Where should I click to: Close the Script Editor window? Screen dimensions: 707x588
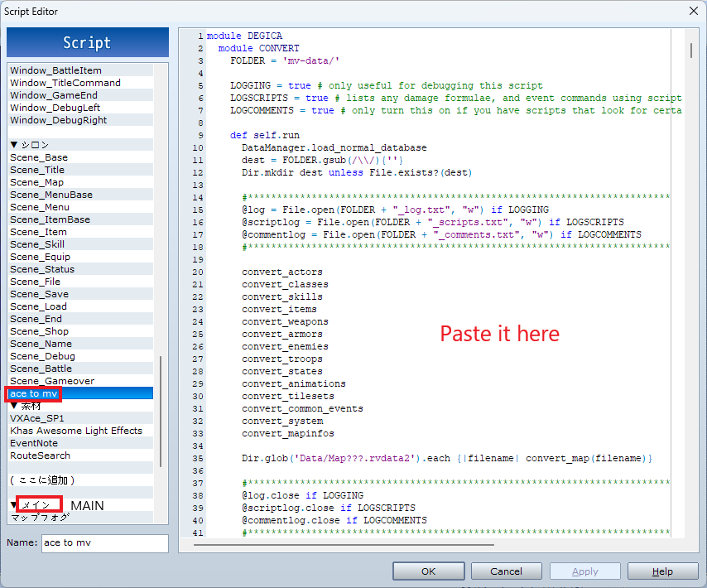(x=694, y=11)
